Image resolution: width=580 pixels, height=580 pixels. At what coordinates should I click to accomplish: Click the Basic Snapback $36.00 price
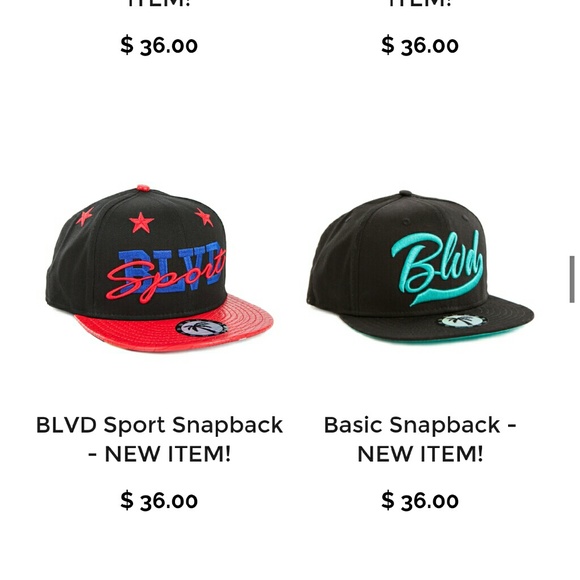tap(420, 500)
